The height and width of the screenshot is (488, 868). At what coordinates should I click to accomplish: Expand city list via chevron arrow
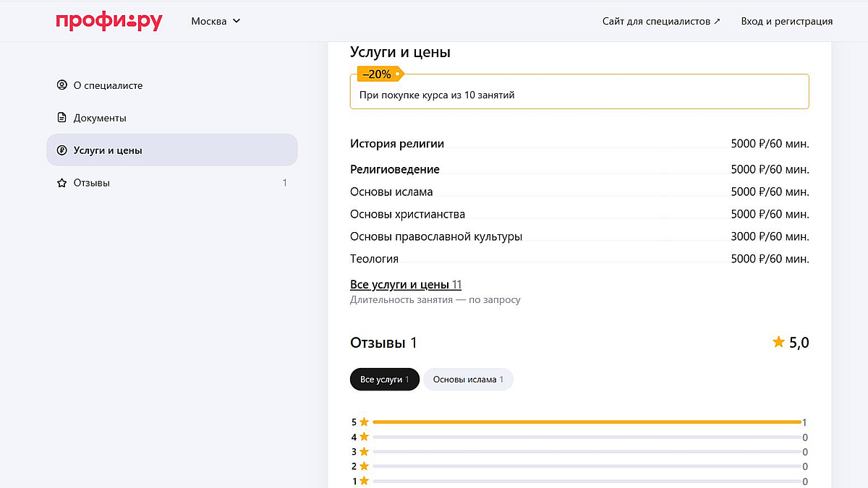(236, 21)
